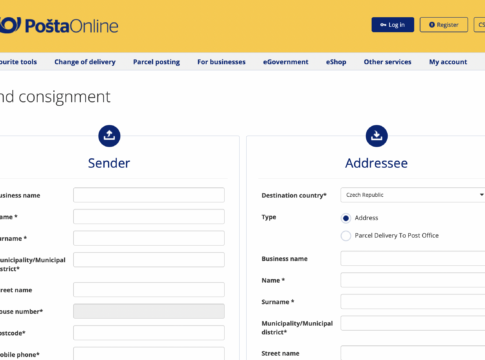Open the For businesses menu
The image size is (485, 360).
click(221, 62)
